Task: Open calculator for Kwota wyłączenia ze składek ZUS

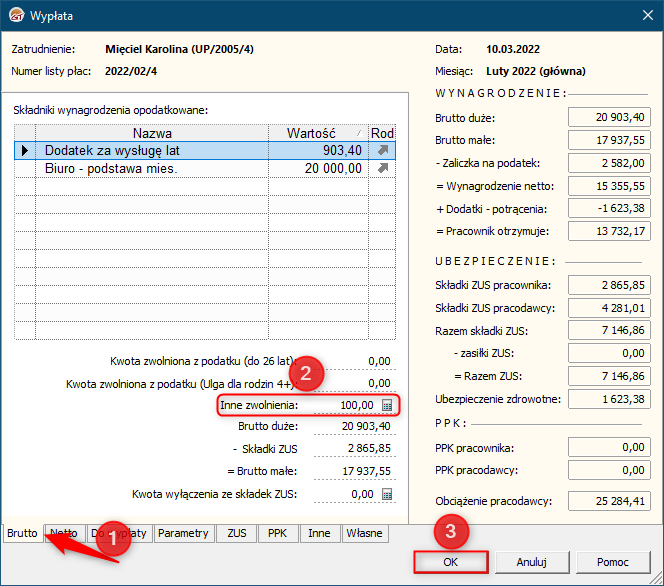Action: [388, 493]
